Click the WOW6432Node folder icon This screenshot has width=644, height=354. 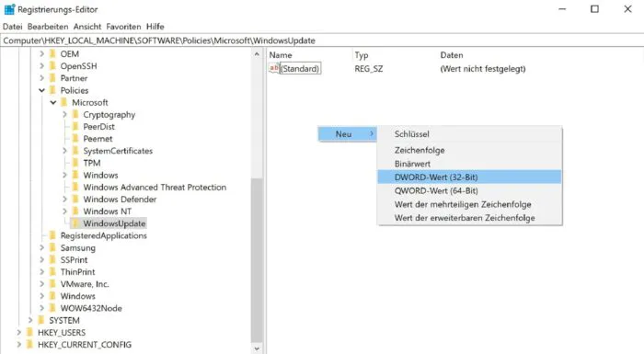(52, 308)
